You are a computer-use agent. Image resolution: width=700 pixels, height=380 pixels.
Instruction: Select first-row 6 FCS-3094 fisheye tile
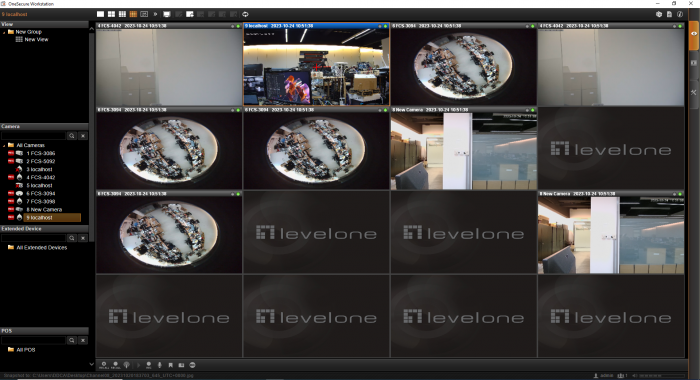tap(464, 67)
